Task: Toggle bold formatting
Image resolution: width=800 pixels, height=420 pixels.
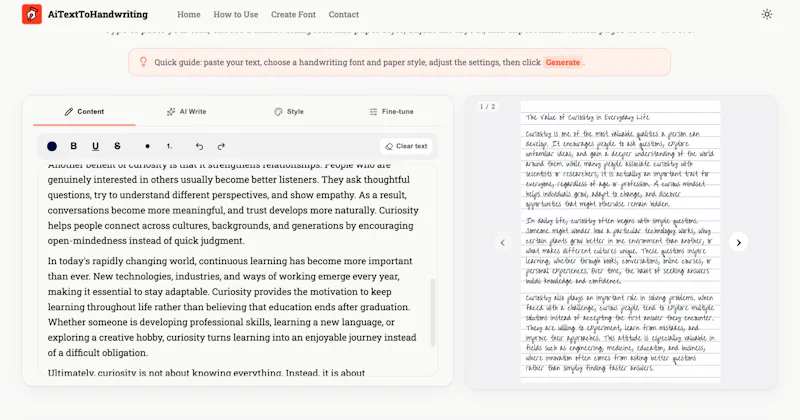Action: point(73,146)
